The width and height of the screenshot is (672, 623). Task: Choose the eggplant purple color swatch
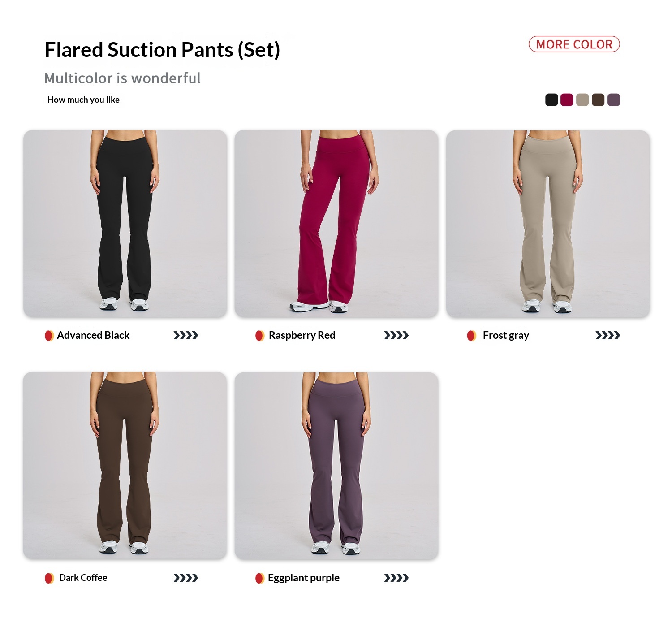click(614, 100)
